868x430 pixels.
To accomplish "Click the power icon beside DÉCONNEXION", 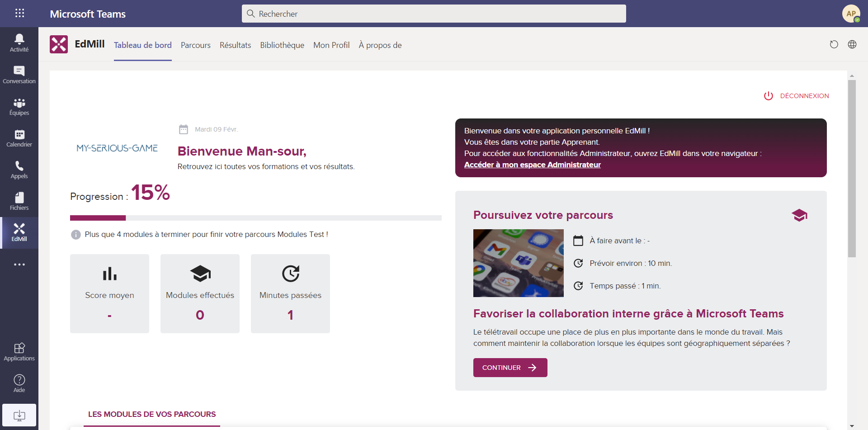I will [769, 96].
